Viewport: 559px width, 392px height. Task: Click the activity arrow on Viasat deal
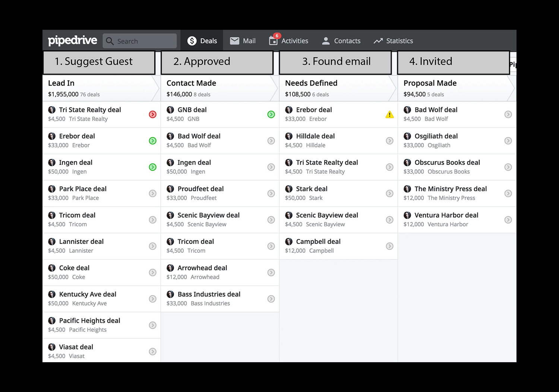tap(153, 351)
